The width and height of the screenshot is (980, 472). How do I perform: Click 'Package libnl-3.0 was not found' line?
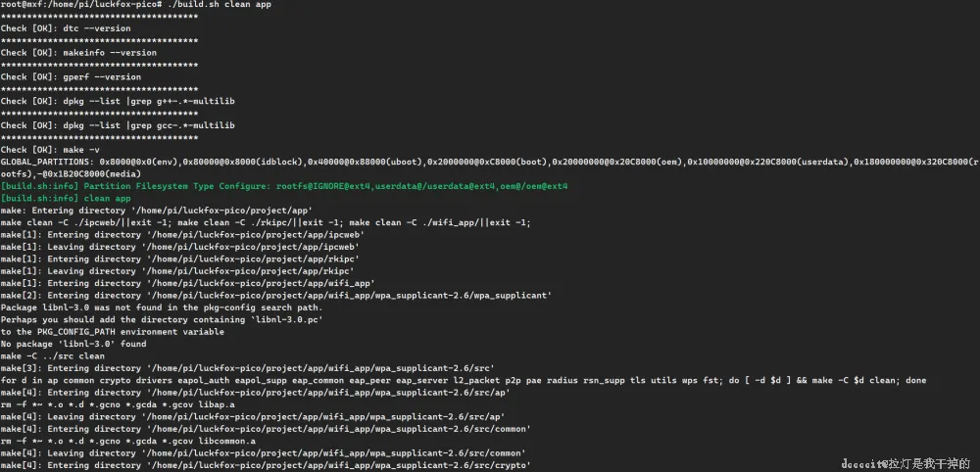162,307
